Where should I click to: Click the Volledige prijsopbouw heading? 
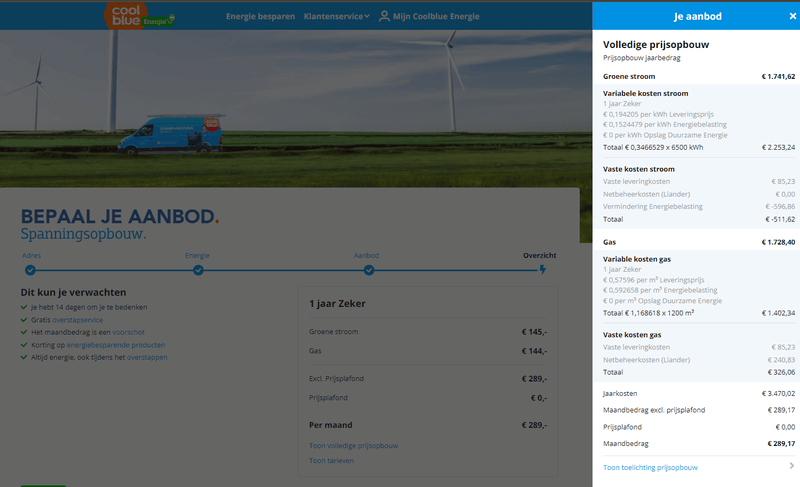click(x=656, y=44)
